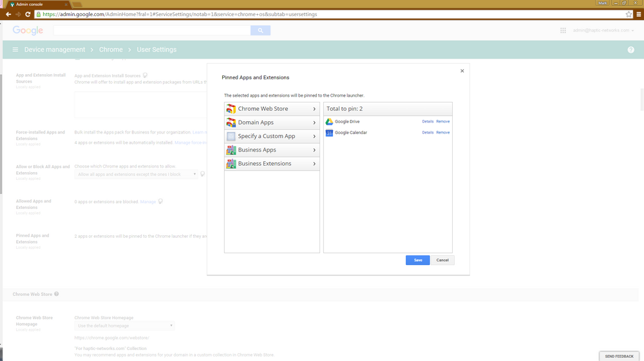Expand the Chrome Web Store row's chevron
Image resolution: width=644 pixels, height=361 pixels.
pos(314,109)
